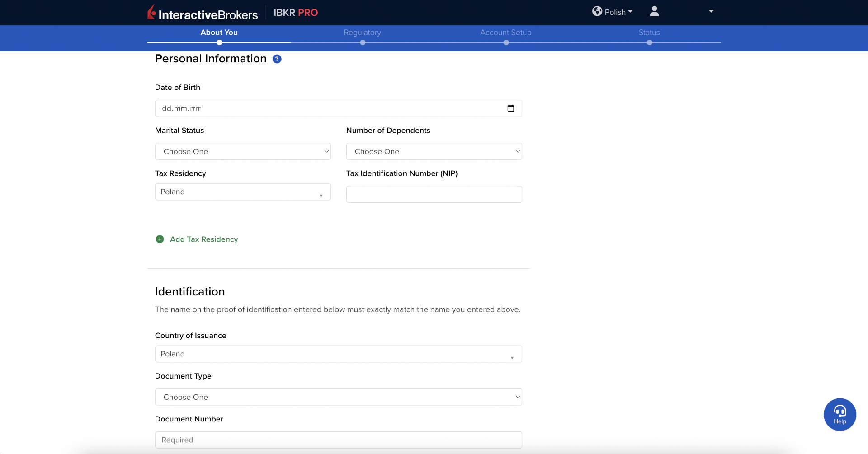
Task: Open the Help headset chat button
Action: tap(840, 414)
